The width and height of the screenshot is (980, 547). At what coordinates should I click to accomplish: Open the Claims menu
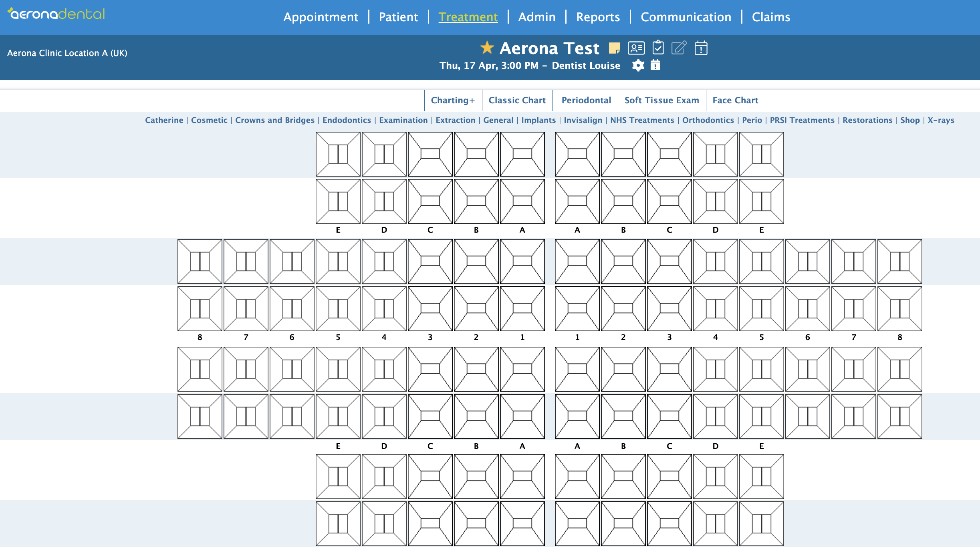(x=771, y=17)
